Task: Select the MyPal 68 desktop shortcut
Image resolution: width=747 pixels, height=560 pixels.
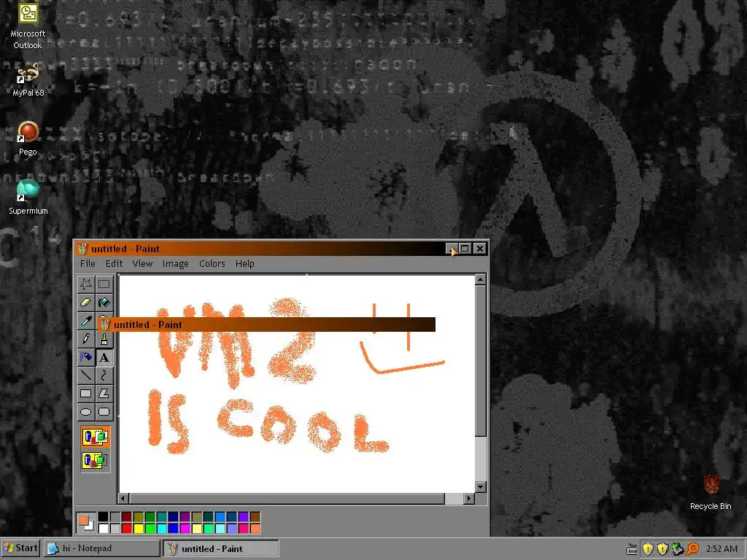Action: click(28, 79)
